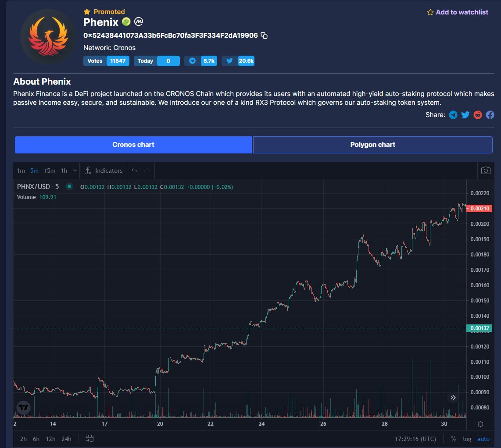Set the chart range to 24h
The width and height of the screenshot is (501, 448).
tap(66, 438)
